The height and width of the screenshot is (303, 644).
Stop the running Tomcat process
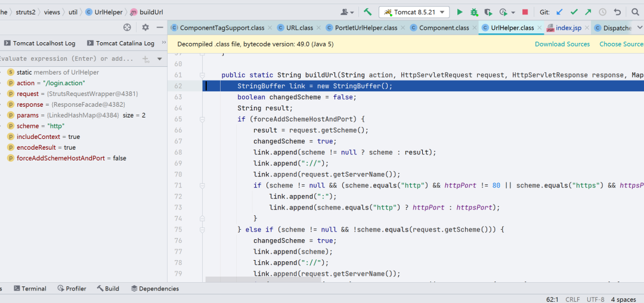pos(525,12)
